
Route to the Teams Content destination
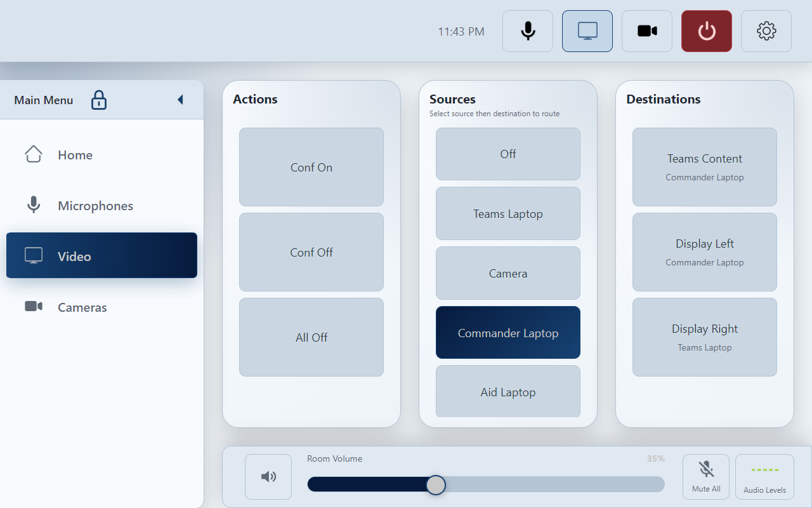pyautogui.click(x=705, y=167)
